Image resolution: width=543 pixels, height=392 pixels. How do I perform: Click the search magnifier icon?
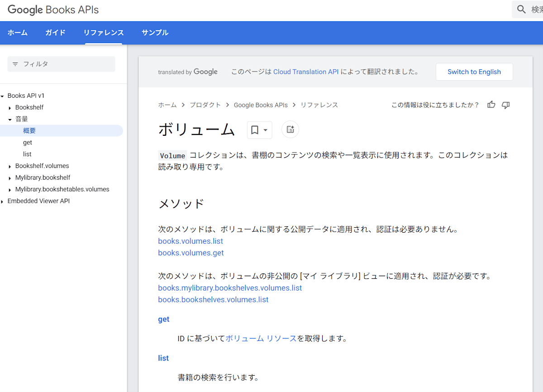coord(522,9)
